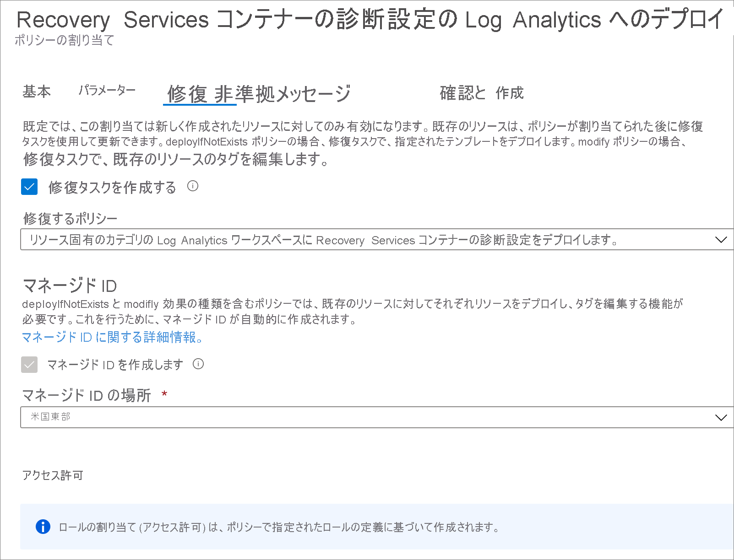
Task: Click the chevron on the 修復するポリシー dropdown
Action: point(722,239)
